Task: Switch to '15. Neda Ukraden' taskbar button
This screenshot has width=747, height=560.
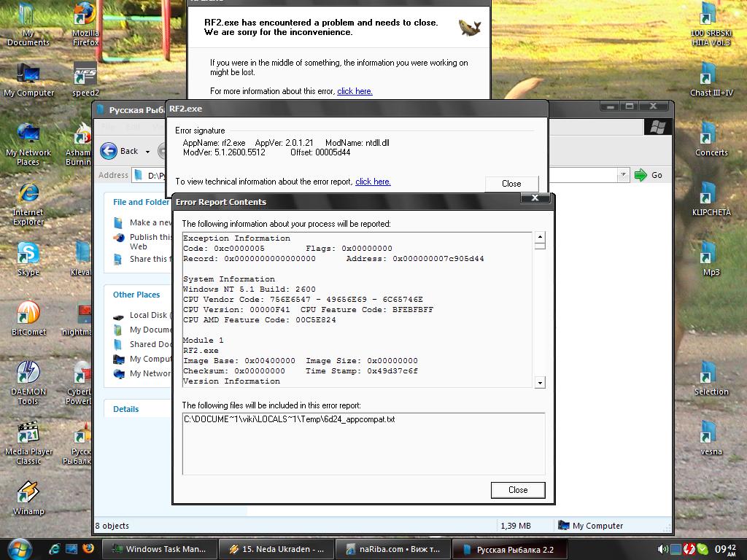Action: (276, 549)
